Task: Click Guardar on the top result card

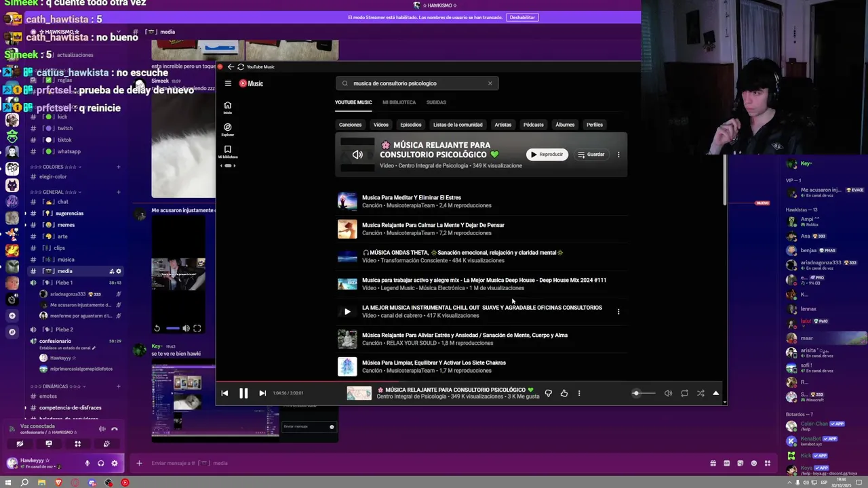Action: 591,155
